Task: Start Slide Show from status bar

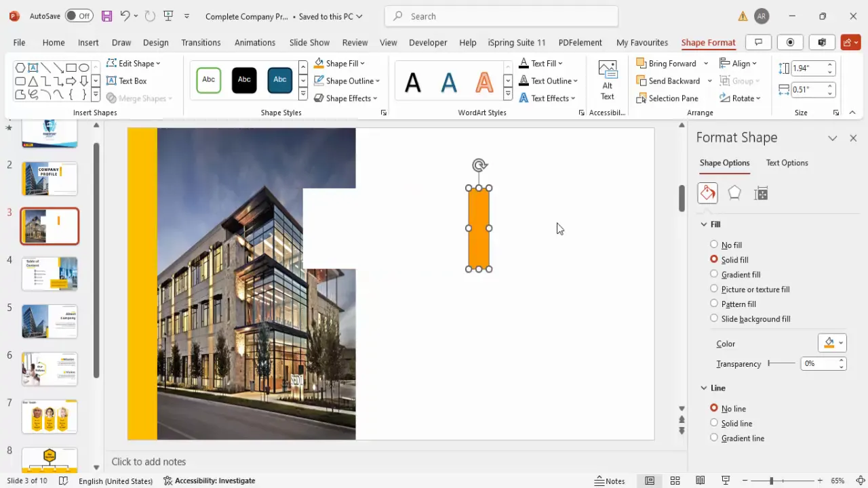Action: 726,481
